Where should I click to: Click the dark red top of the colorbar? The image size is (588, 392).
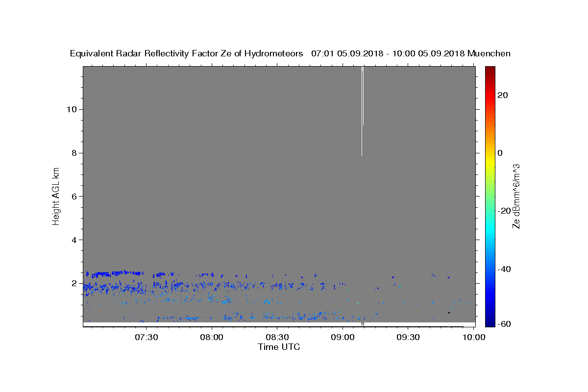tap(490, 71)
